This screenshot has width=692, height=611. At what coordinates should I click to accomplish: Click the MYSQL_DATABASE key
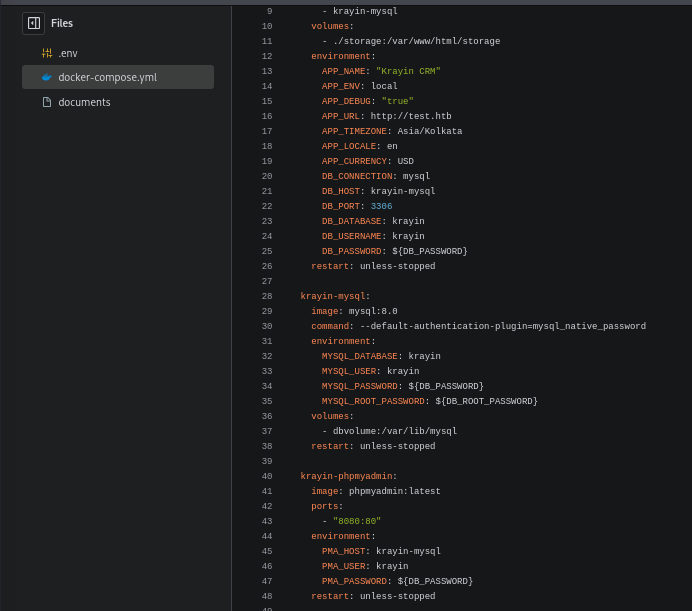[x=360, y=356]
